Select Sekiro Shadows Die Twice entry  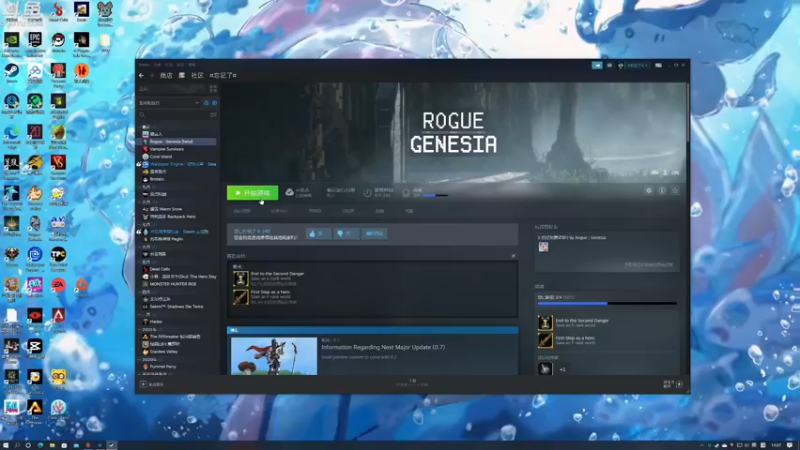pos(178,307)
